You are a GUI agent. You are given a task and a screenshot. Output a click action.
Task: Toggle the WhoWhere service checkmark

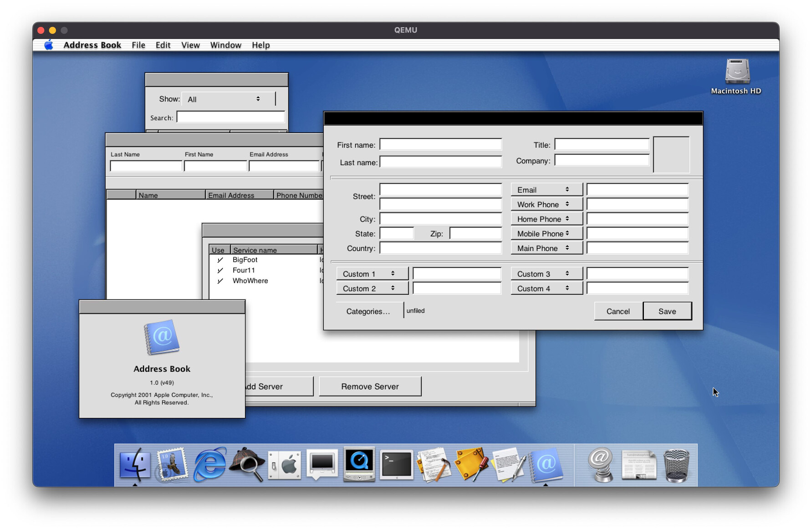point(220,281)
